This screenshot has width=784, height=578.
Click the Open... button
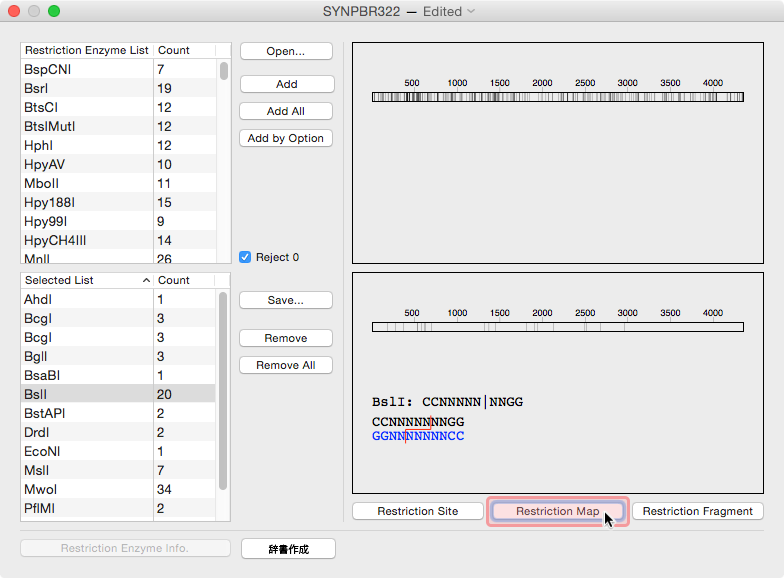click(286, 51)
